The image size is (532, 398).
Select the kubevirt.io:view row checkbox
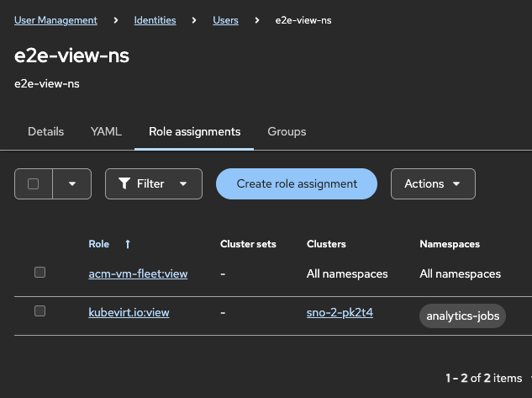coord(40,311)
